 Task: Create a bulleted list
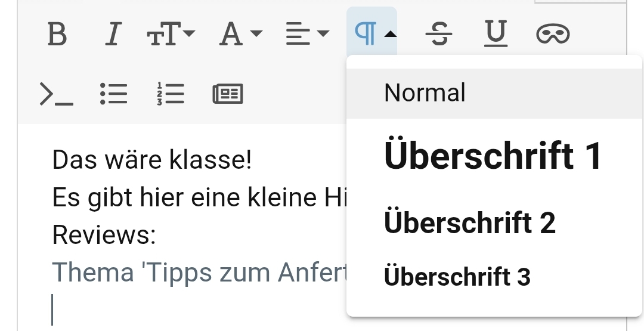(x=113, y=94)
